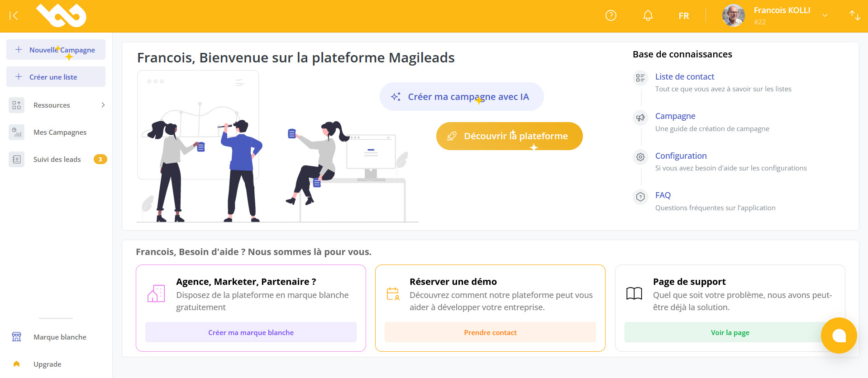Click the import/export arrows icon top right

854,15
